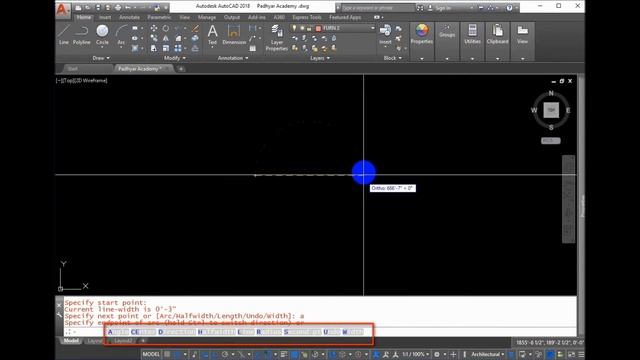The image size is (640, 360).
Task: Click the FURN 2 layer color swatch
Action: coord(318,28)
